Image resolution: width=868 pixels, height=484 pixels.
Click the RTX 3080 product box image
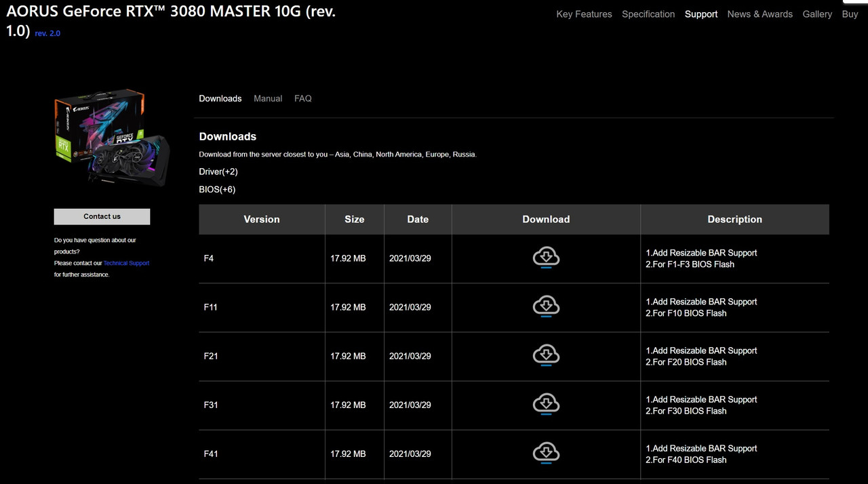click(x=112, y=139)
